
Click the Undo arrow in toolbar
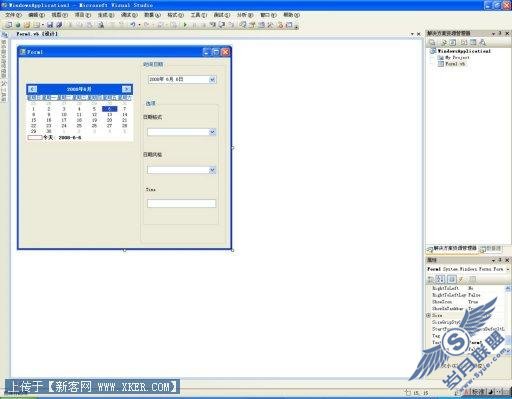point(133,25)
